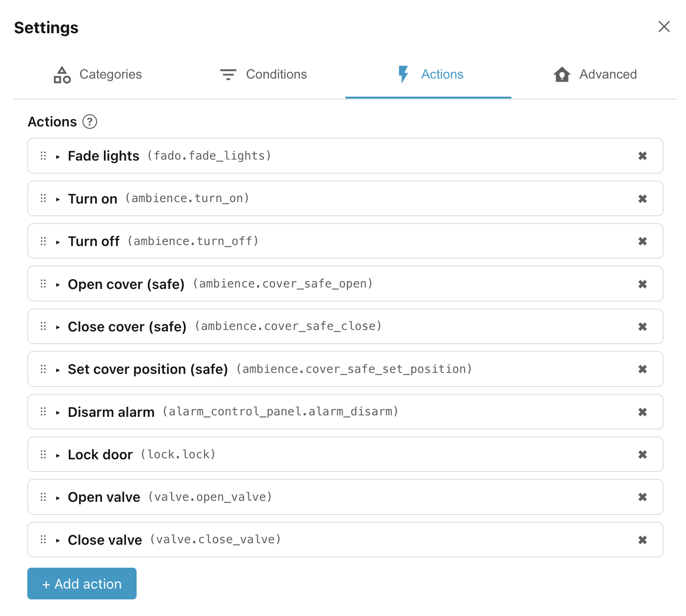The height and width of the screenshot is (616, 686).
Task: Click the fado.fade_lights service text
Action: click(209, 156)
